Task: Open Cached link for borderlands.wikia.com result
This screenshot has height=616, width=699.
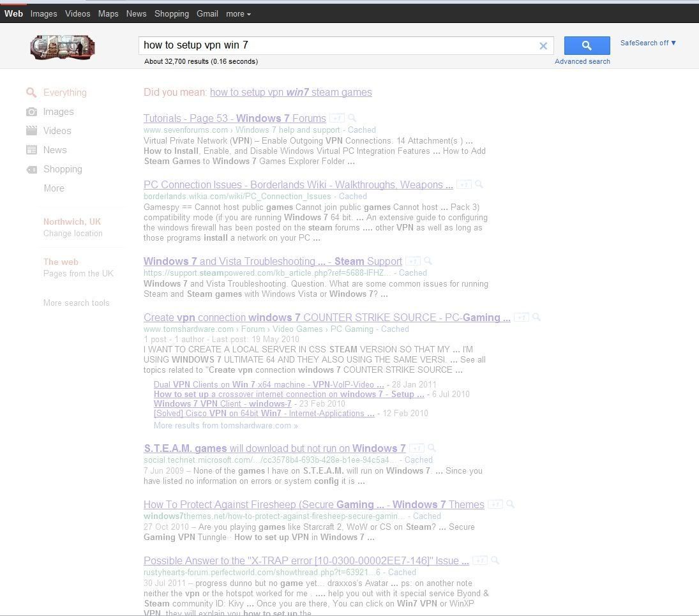Action: [x=352, y=196]
